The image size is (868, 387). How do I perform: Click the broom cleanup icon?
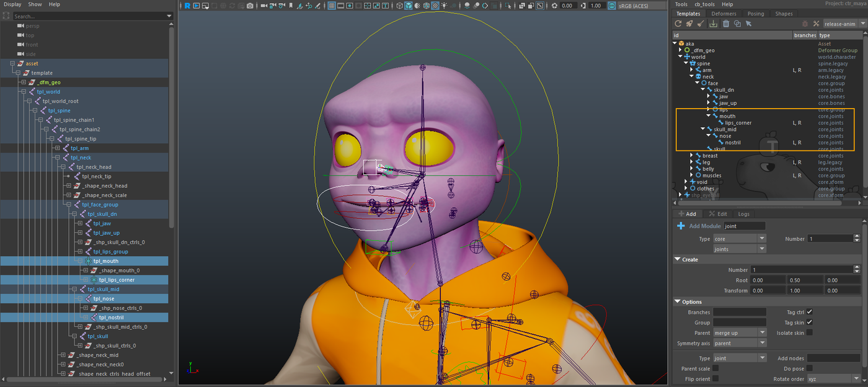click(701, 24)
